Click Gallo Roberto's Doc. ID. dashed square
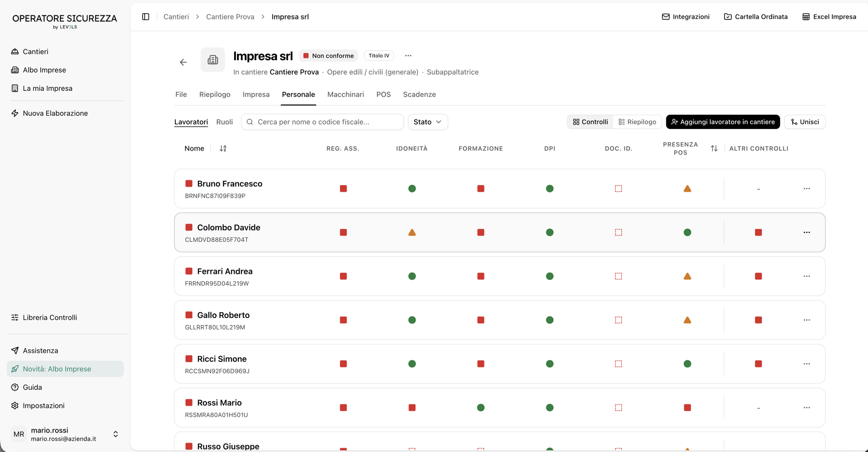This screenshot has width=868, height=452. [618, 320]
